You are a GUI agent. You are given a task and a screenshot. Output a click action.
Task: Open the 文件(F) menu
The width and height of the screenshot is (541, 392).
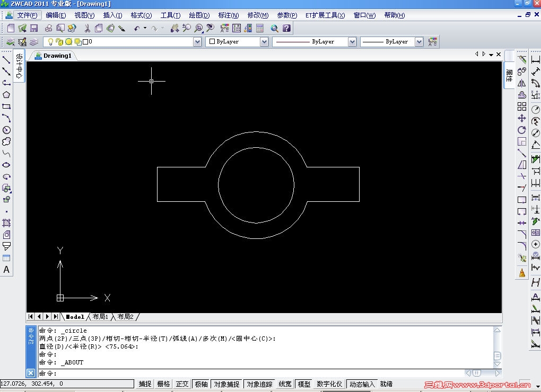[27, 15]
